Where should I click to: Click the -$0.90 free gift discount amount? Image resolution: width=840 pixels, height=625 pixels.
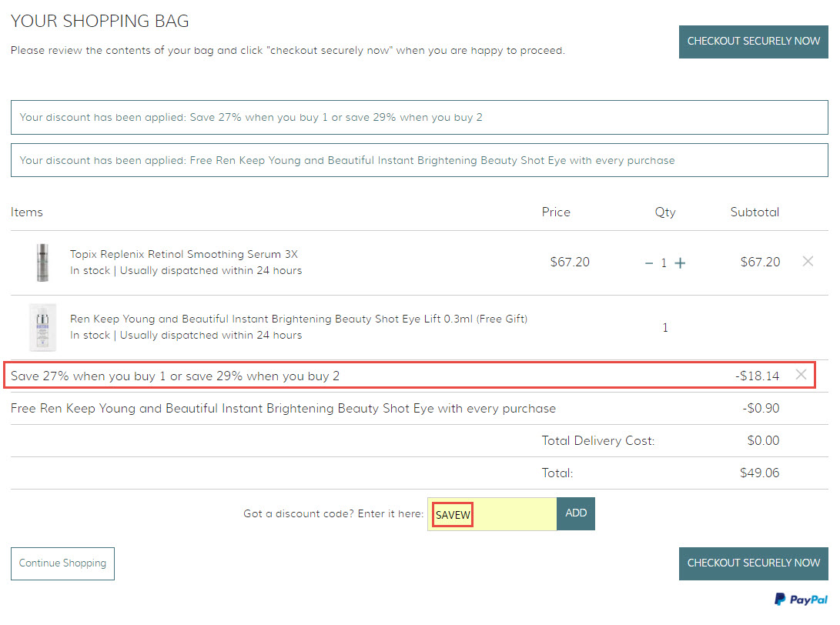point(761,408)
